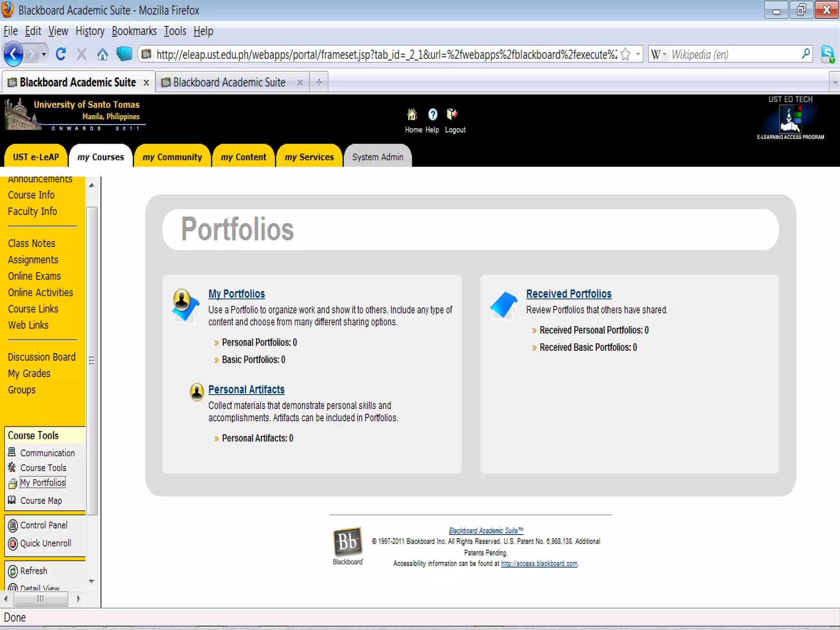
Task: Click the Refresh icon in sidebar
Action: pos(13,571)
